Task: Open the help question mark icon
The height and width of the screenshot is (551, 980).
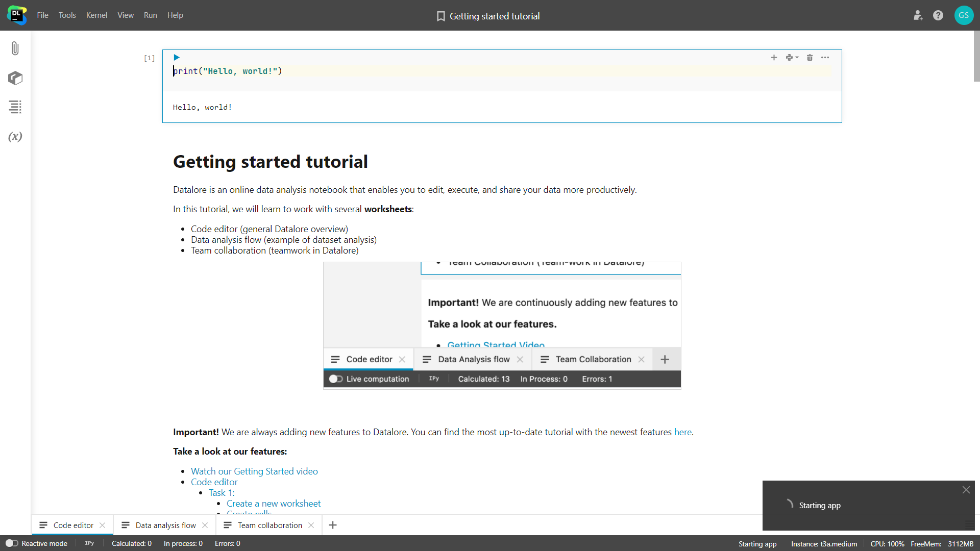Action: coord(938,15)
